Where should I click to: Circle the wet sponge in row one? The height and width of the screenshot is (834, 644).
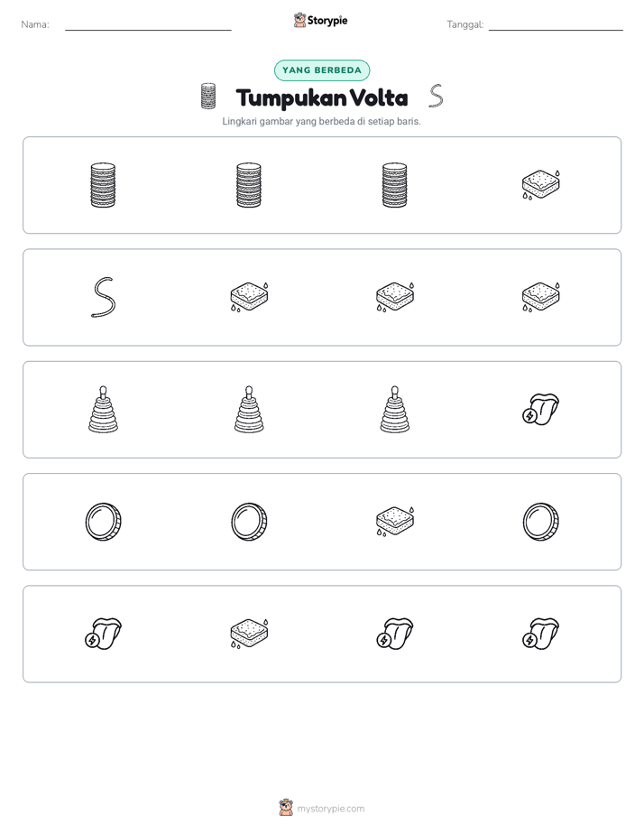(x=540, y=184)
